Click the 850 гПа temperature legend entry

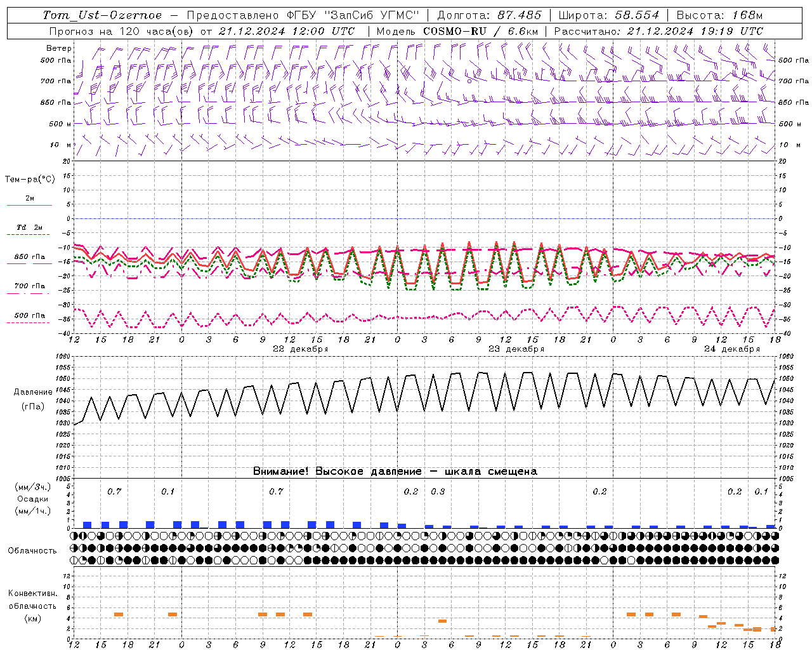tap(29, 258)
